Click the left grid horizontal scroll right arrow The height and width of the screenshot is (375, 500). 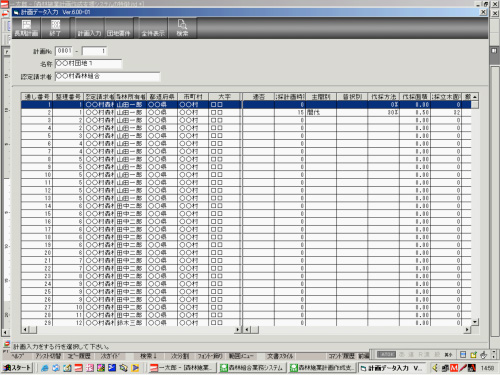238,330
